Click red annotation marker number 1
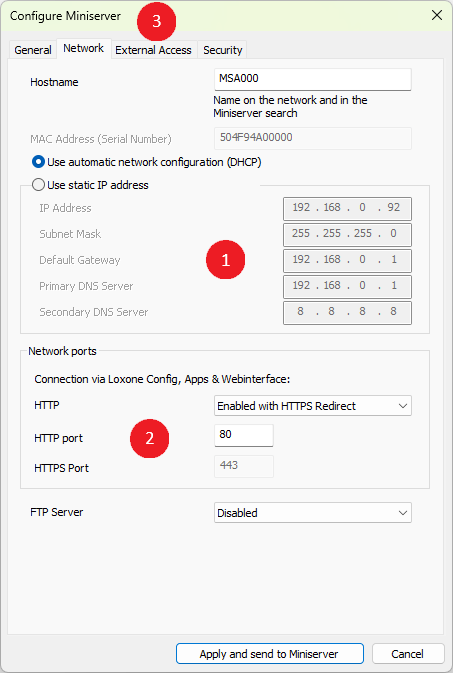 (225, 260)
